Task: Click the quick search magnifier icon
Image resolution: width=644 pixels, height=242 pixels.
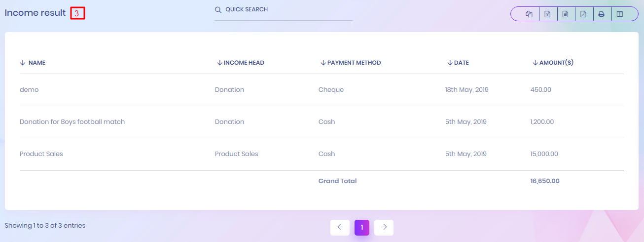Action: click(218, 10)
